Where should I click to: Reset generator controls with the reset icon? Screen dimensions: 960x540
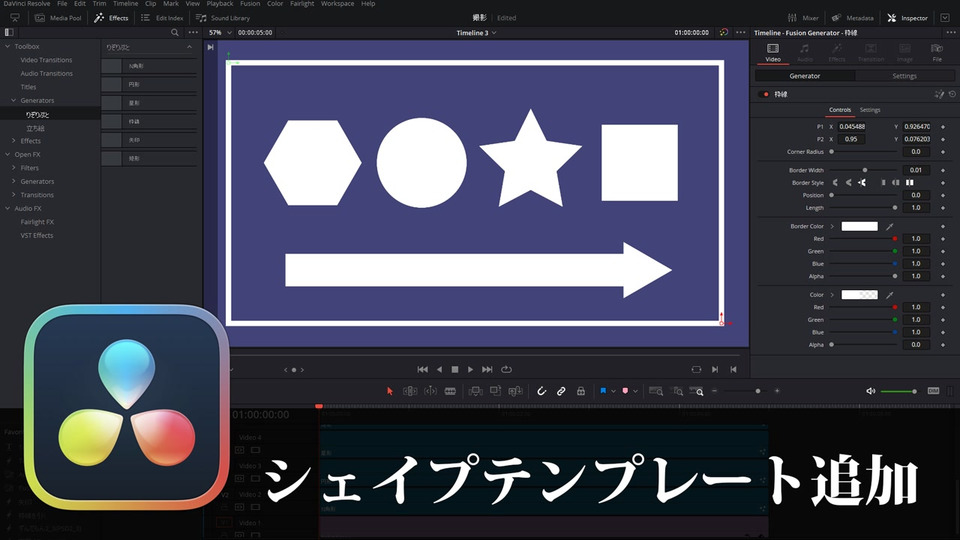(x=952, y=94)
